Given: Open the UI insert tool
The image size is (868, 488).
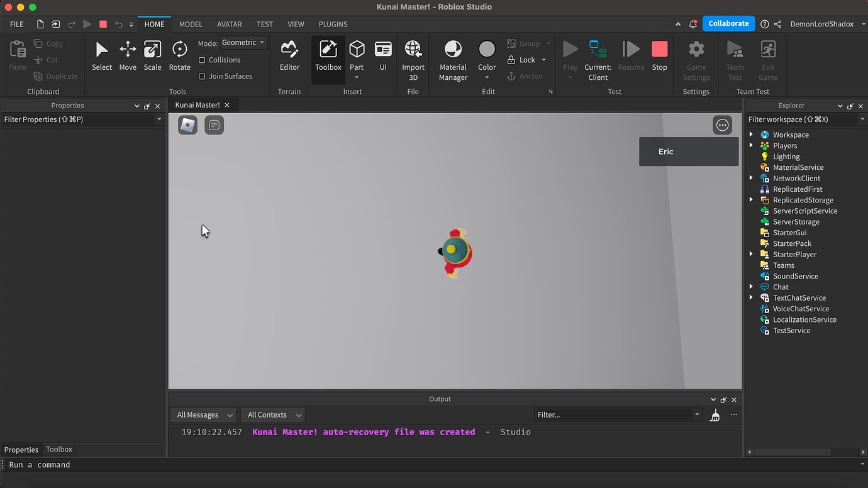Looking at the screenshot, I should point(382,56).
